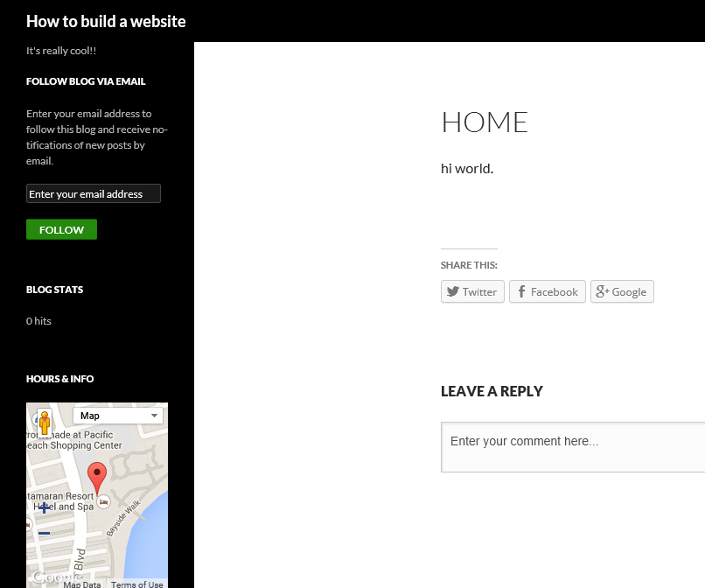705x588 pixels.
Task: Open the Map type dropdown on the map
Action: click(x=118, y=416)
